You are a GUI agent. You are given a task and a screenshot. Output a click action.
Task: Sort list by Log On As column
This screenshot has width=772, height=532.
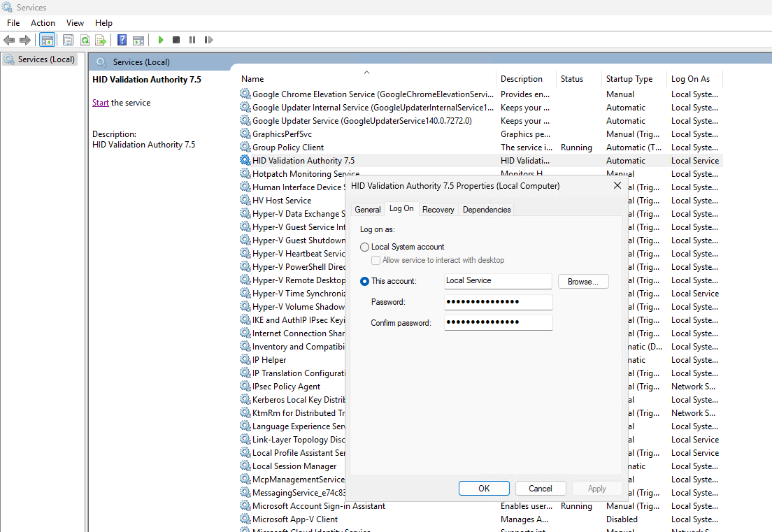(690, 79)
